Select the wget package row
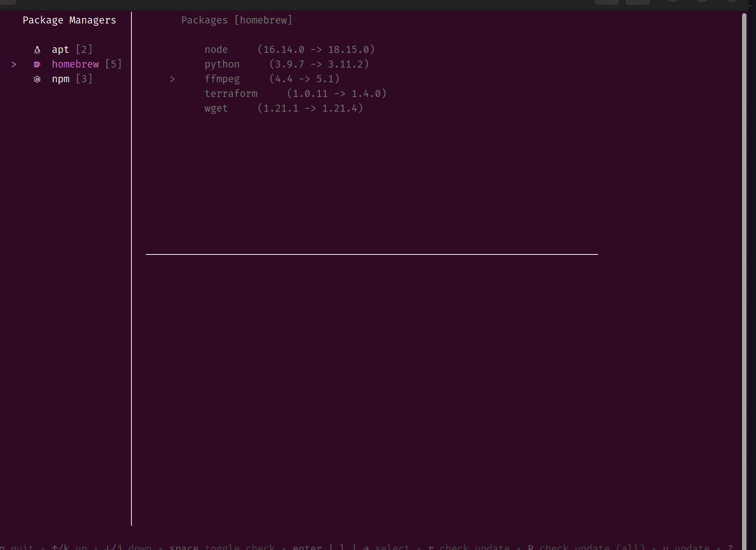756x550 pixels. point(216,108)
